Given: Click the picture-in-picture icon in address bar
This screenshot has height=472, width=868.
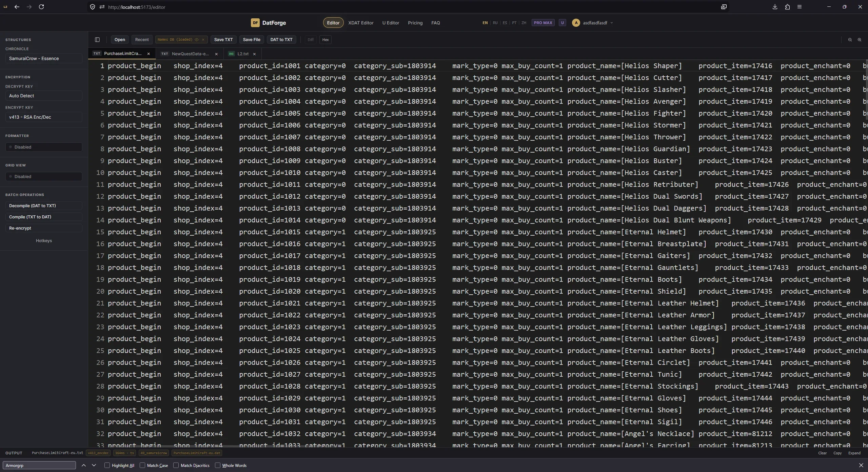Looking at the screenshot, I should pyautogui.click(x=724, y=7).
